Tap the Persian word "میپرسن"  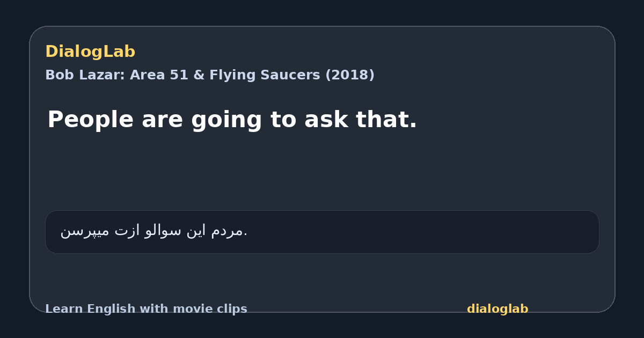click(x=85, y=231)
